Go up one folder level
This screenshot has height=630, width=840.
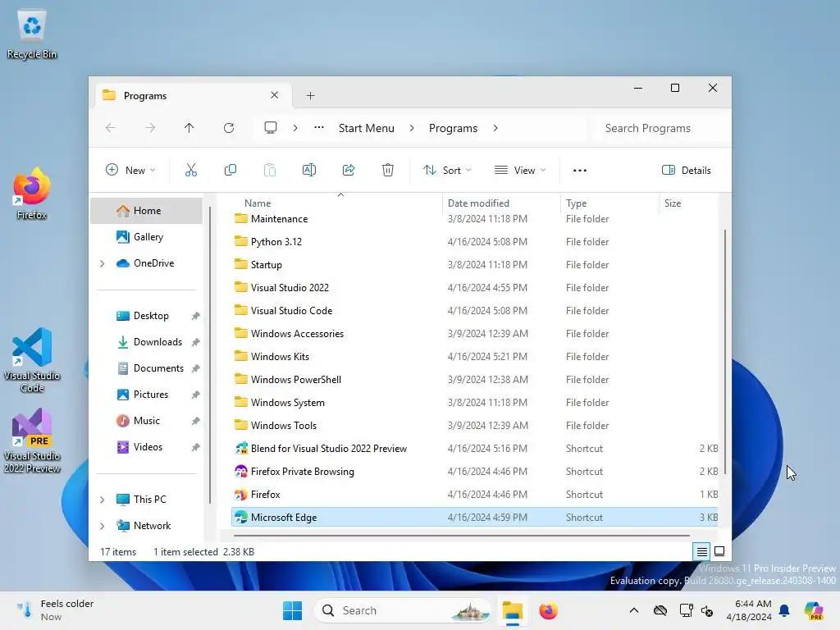click(x=189, y=128)
